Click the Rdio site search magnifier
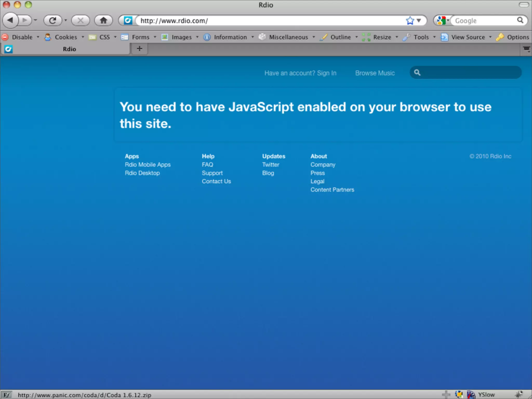Screen dimensions: 532x399 417,72
